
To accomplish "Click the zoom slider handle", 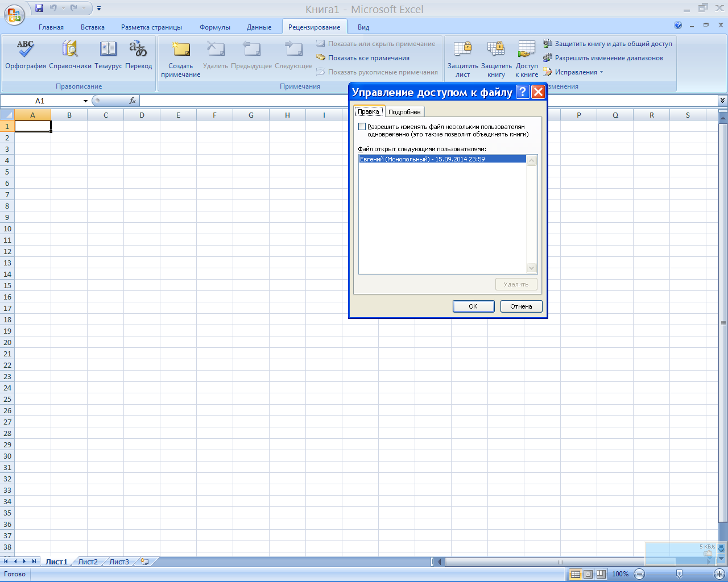I will tap(679, 574).
